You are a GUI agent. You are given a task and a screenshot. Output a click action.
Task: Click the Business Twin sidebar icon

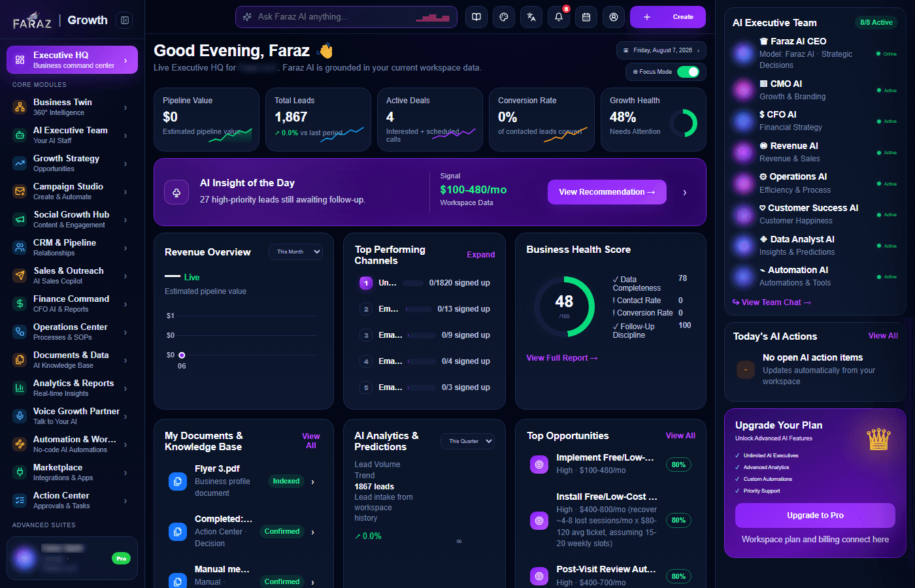[x=20, y=107]
